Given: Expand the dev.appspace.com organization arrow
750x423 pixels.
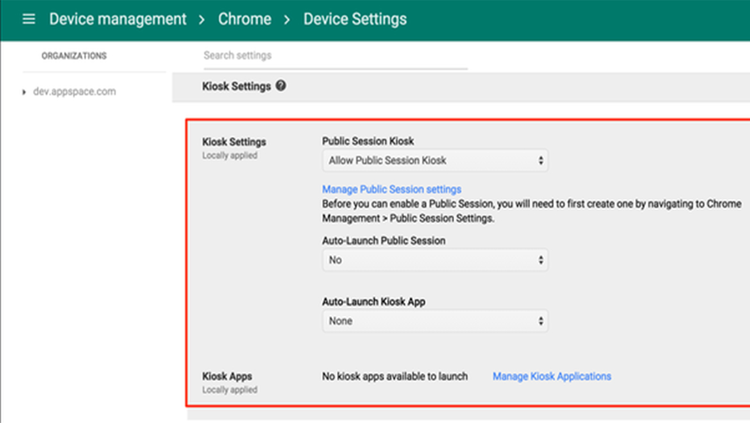Looking at the screenshot, I should click(x=23, y=92).
